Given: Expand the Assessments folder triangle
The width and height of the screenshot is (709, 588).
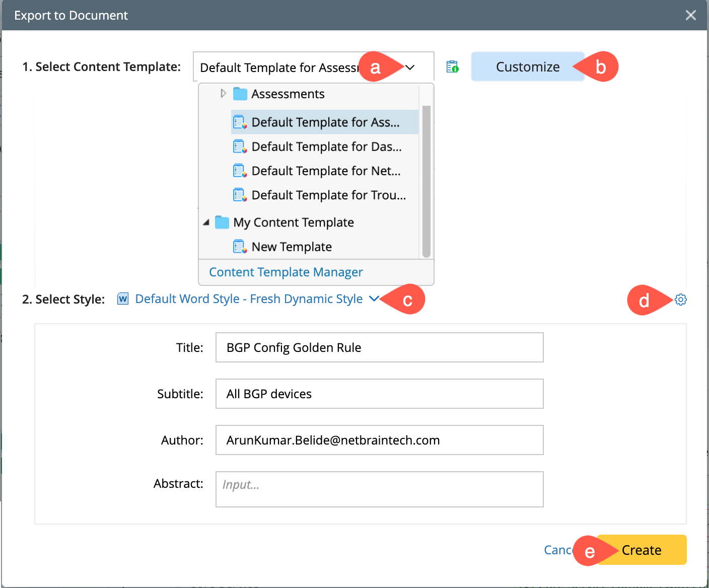Looking at the screenshot, I should [x=223, y=94].
